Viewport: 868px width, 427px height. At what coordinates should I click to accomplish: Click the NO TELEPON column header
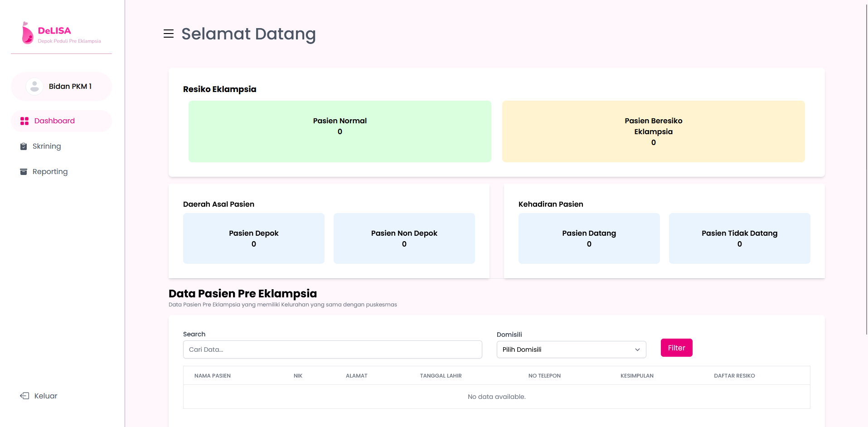click(x=544, y=376)
